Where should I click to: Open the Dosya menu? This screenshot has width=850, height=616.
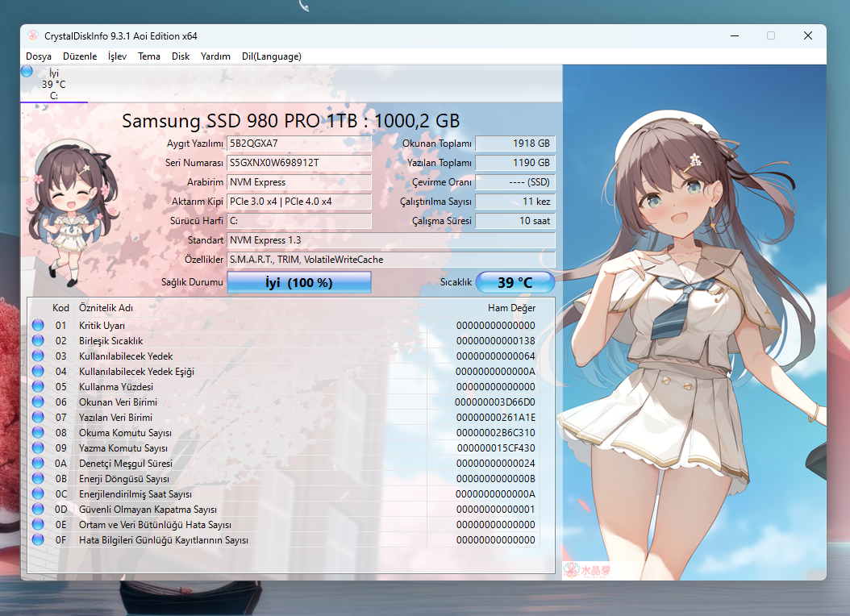(39, 56)
